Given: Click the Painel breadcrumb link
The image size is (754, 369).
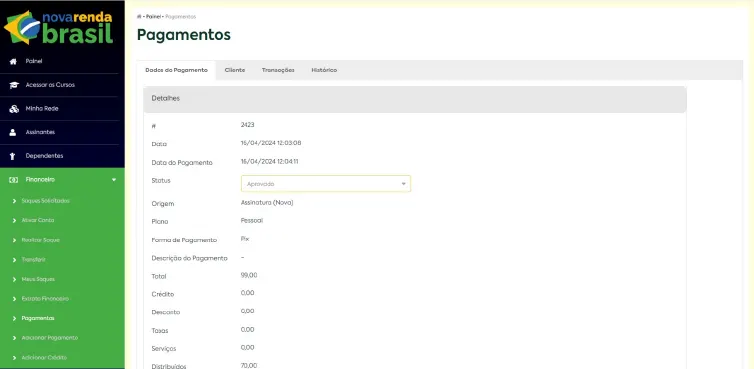Looking at the screenshot, I should 153,17.
